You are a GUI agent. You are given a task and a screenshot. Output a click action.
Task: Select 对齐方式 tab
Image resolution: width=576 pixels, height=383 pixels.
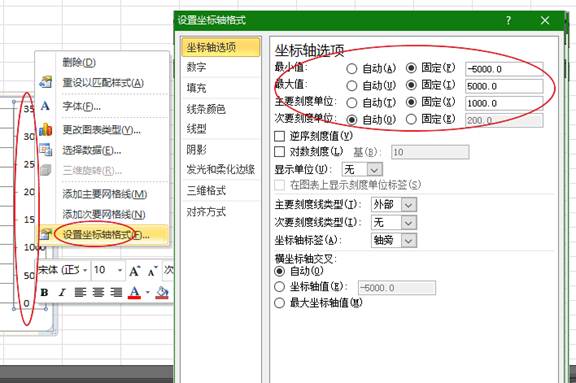(221, 212)
